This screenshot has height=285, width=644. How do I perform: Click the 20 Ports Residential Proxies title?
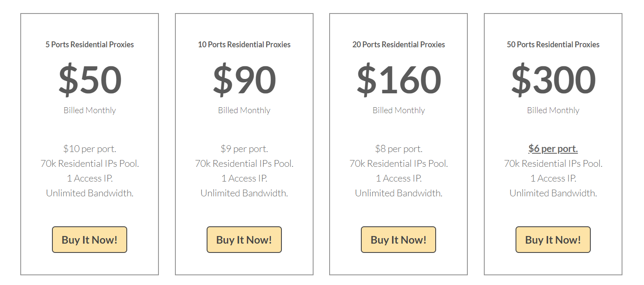398,44
